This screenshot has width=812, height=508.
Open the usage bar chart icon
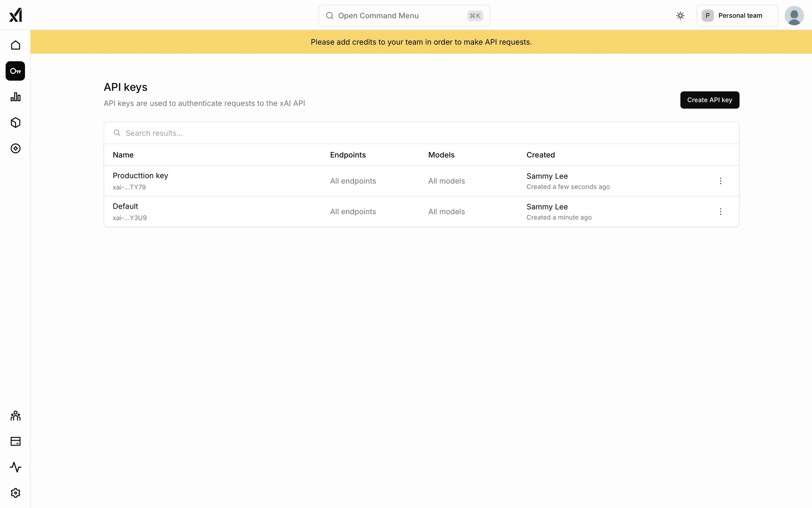[16, 97]
